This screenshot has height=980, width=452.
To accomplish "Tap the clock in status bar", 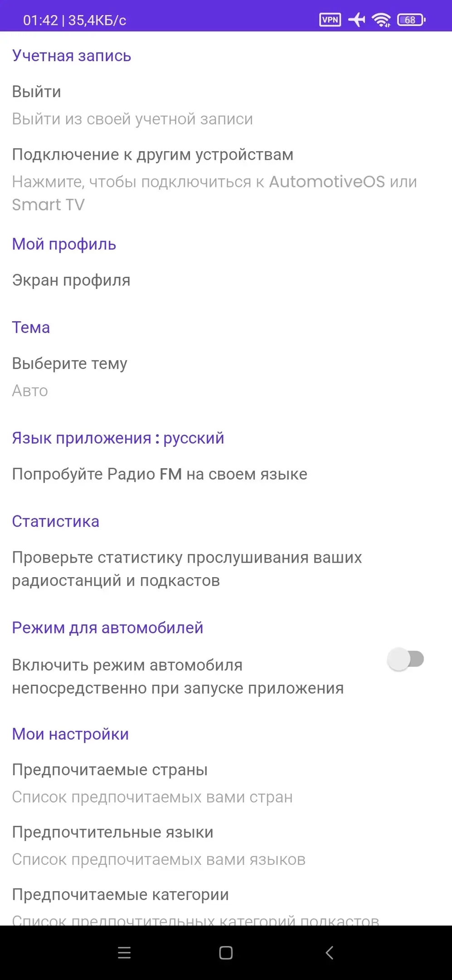I will [x=40, y=20].
